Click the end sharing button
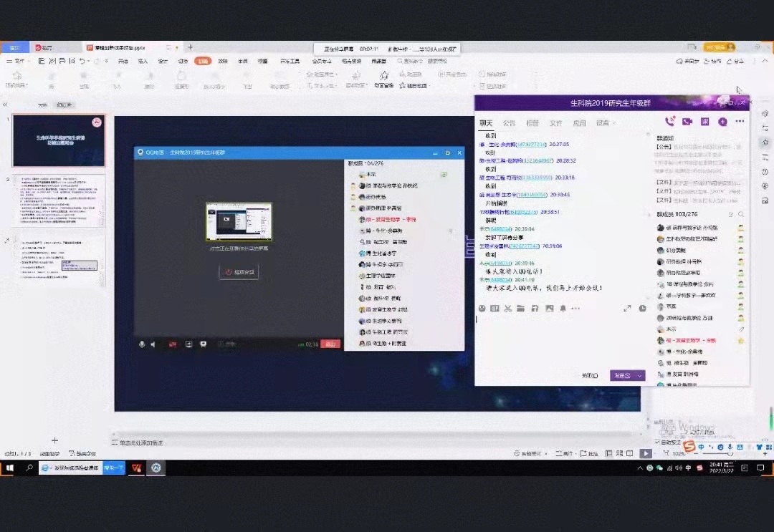Screen dimensions: 774x532 click(239, 272)
